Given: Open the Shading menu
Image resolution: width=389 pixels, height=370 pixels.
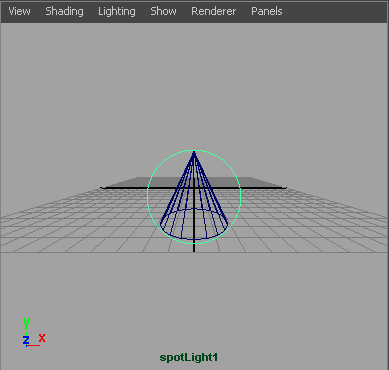Looking at the screenshot, I should point(64,11).
